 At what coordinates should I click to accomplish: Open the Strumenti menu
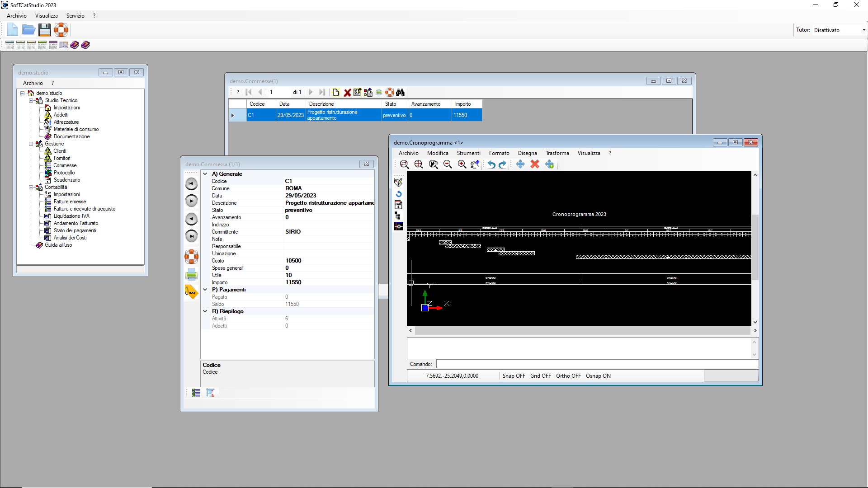468,153
